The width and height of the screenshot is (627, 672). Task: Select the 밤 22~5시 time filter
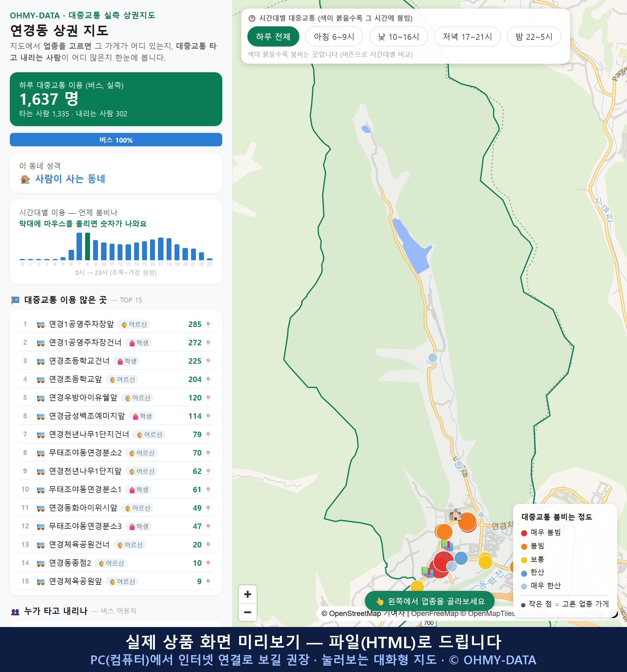[x=534, y=36]
